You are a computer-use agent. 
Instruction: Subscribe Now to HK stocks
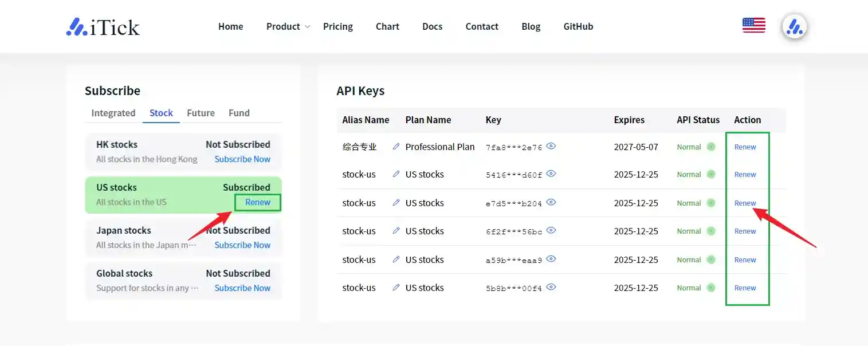(x=242, y=159)
